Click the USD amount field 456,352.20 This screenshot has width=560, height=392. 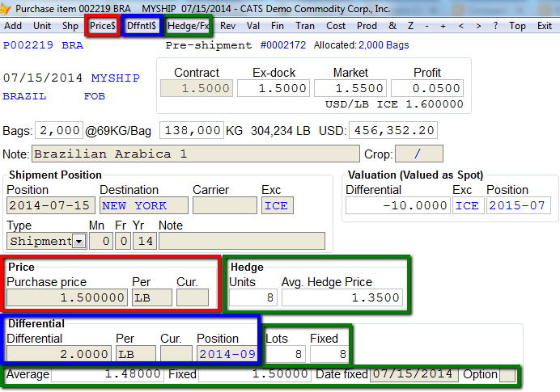(x=393, y=131)
